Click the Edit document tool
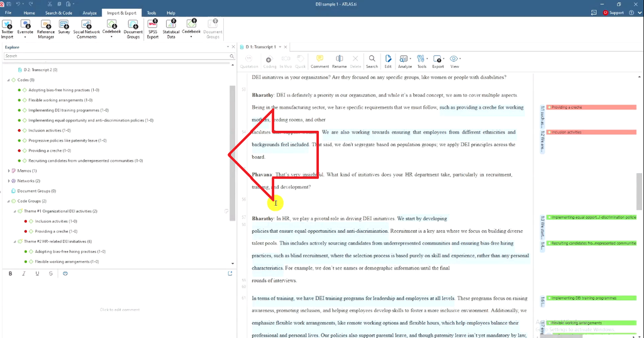The image size is (644, 338). pyautogui.click(x=388, y=62)
